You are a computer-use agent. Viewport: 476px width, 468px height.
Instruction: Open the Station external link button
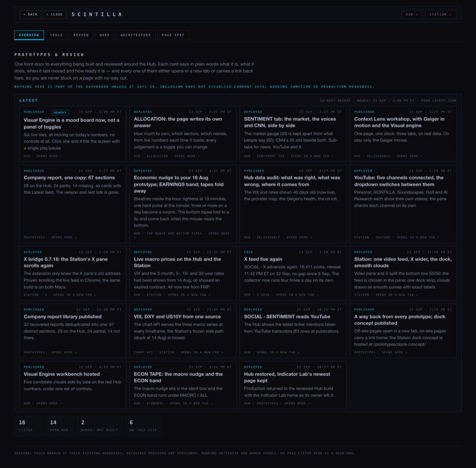[441, 15]
